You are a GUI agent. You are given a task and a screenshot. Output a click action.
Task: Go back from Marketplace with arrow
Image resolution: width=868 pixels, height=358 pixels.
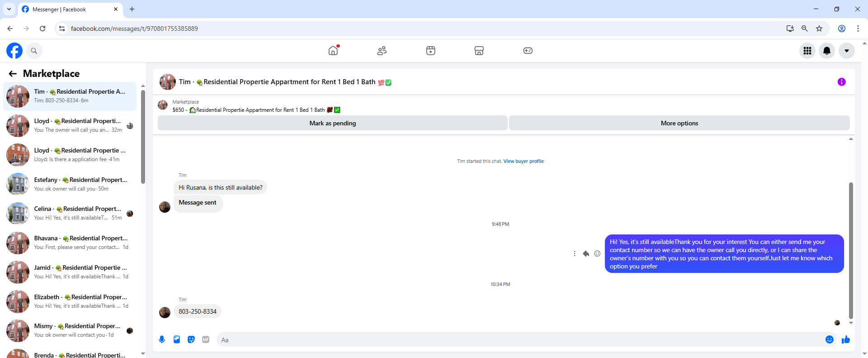(x=13, y=74)
